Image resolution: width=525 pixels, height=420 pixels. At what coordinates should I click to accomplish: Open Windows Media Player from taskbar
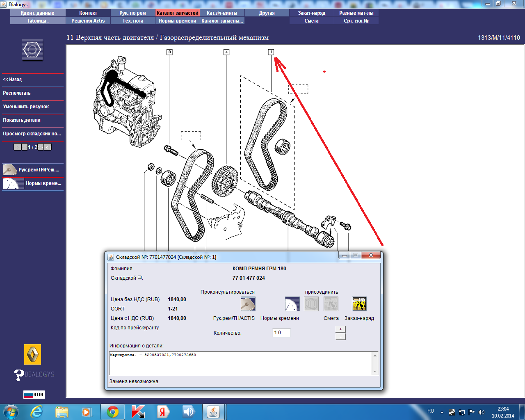coord(87,412)
